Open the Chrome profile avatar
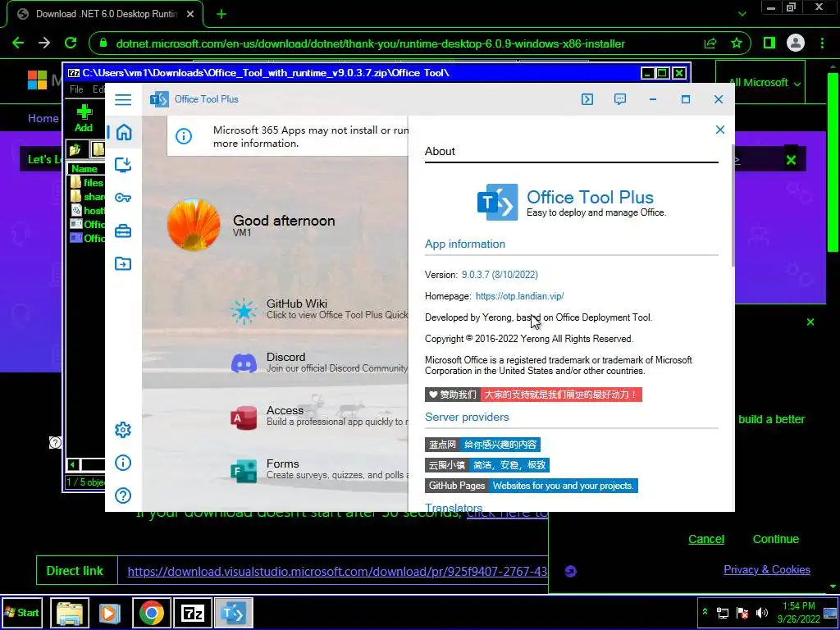This screenshot has height=630, width=840. (796, 43)
